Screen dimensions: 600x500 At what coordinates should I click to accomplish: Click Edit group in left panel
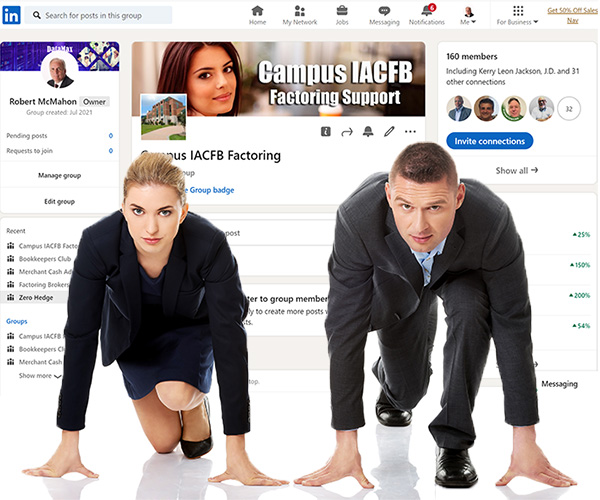pos(59,201)
